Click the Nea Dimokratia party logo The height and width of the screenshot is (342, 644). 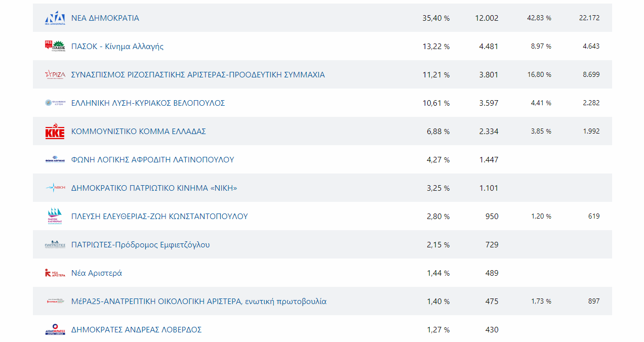[55, 18]
